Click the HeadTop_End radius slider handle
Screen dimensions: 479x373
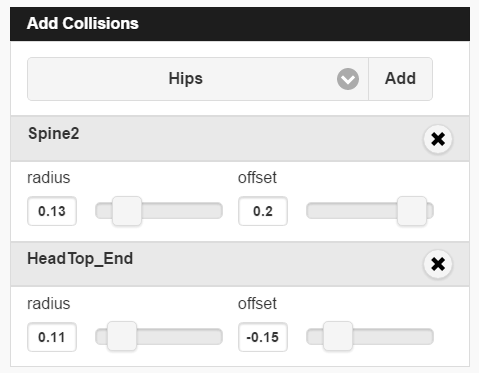click(x=122, y=336)
